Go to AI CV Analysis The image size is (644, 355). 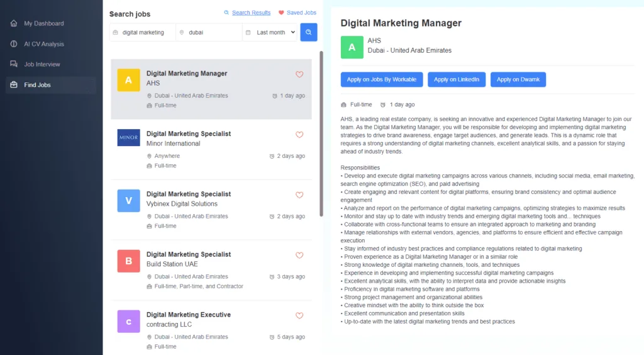click(43, 44)
